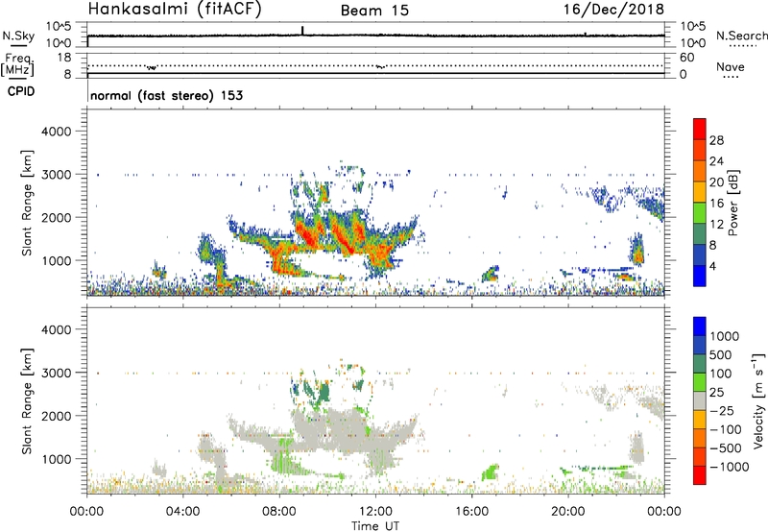Click the 16/Dec/2018 date label
Screen dimensions: 768x532
[x=613, y=10]
